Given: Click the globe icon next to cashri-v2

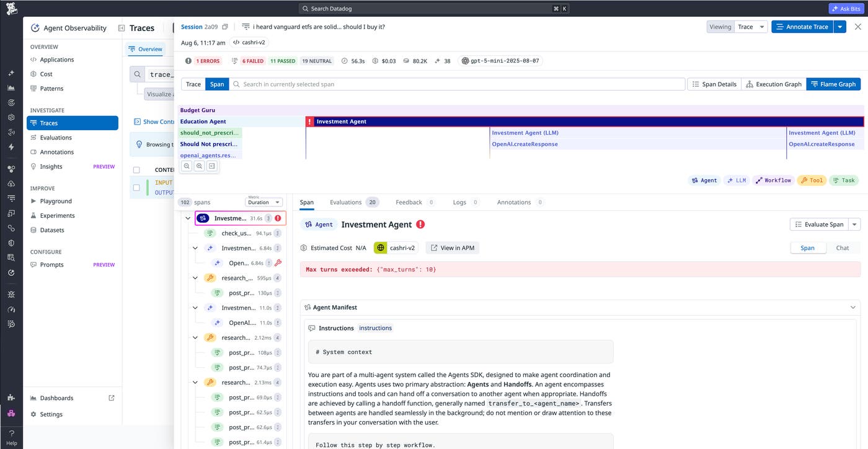Looking at the screenshot, I should (381, 247).
